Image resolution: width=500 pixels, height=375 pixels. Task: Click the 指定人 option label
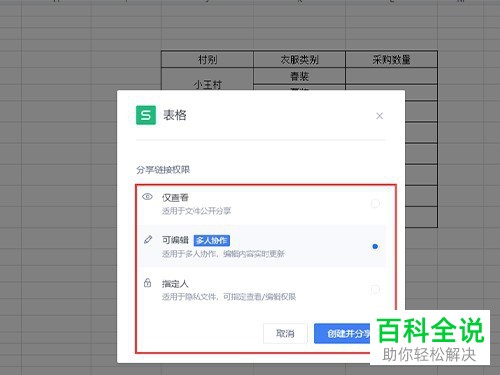pyautogui.click(x=175, y=284)
